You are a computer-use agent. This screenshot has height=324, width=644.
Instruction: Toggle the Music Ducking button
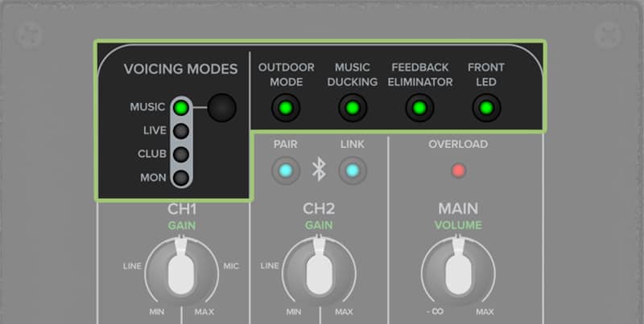click(353, 108)
